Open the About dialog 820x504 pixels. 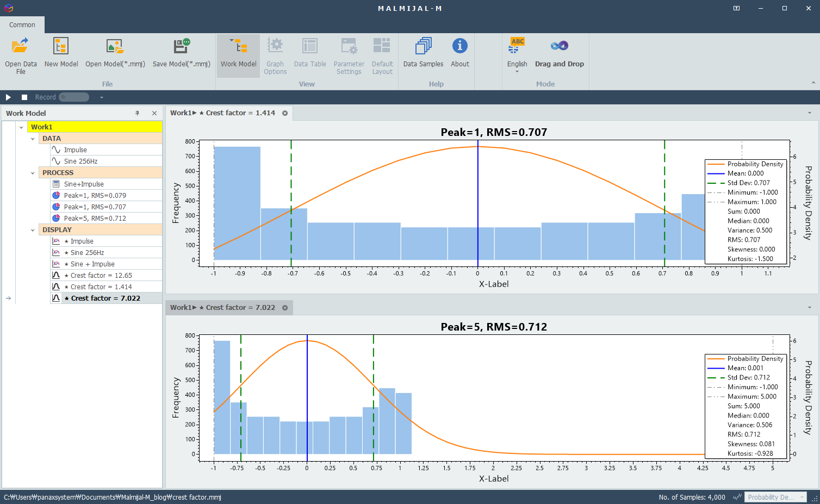point(460,53)
